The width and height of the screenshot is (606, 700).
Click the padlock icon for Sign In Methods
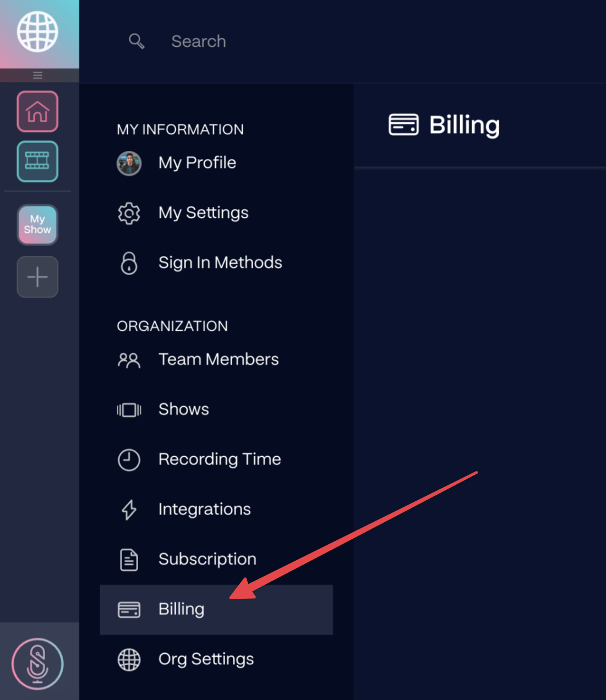129,263
